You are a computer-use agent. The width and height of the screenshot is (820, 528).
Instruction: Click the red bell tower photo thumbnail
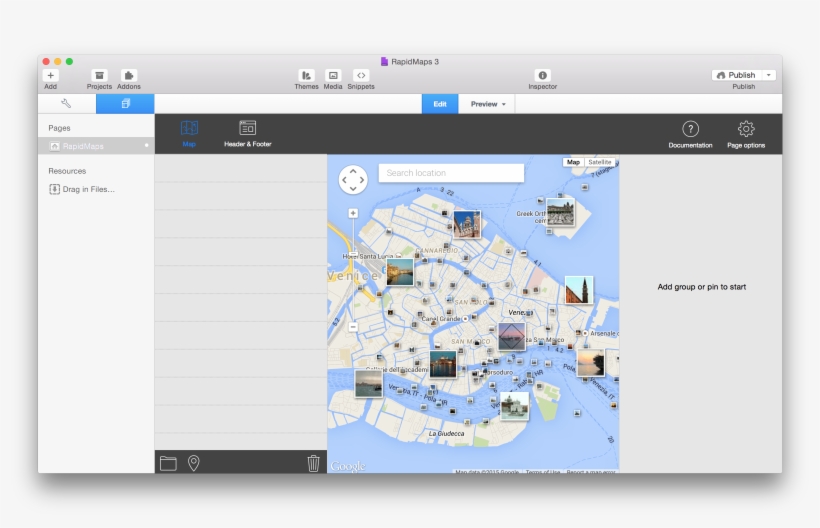tap(579, 290)
